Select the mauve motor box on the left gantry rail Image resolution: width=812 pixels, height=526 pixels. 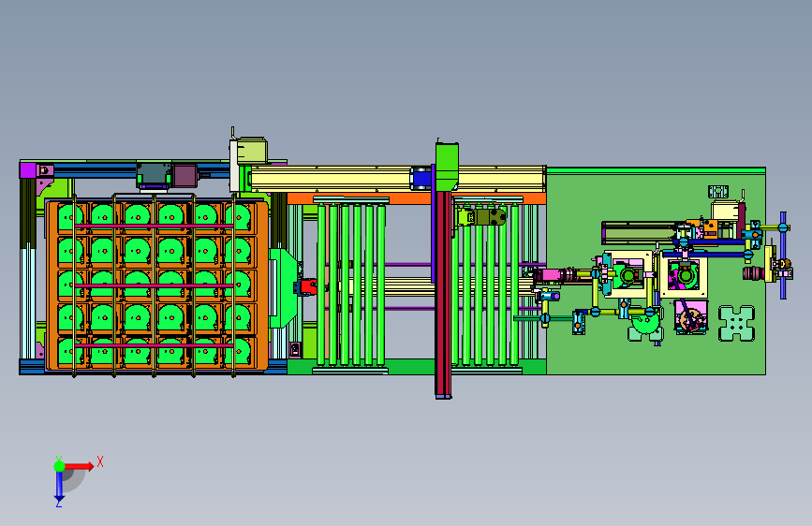pyautogui.click(x=185, y=176)
